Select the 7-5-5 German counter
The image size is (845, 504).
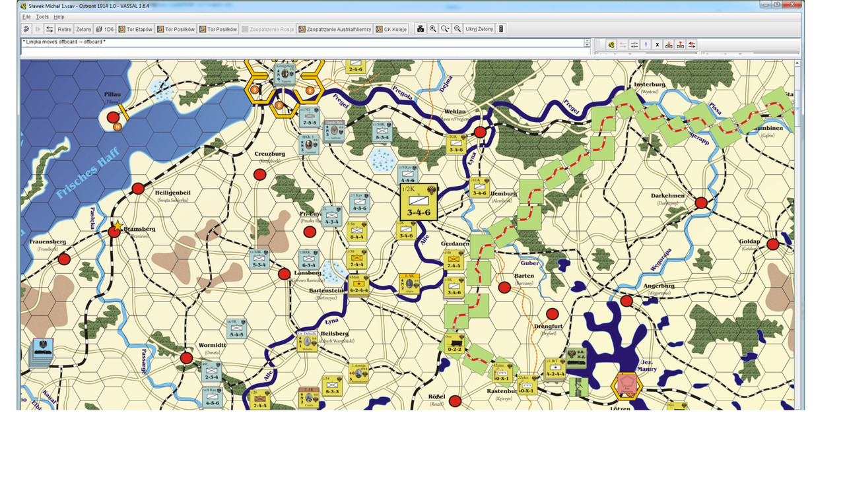point(310,117)
